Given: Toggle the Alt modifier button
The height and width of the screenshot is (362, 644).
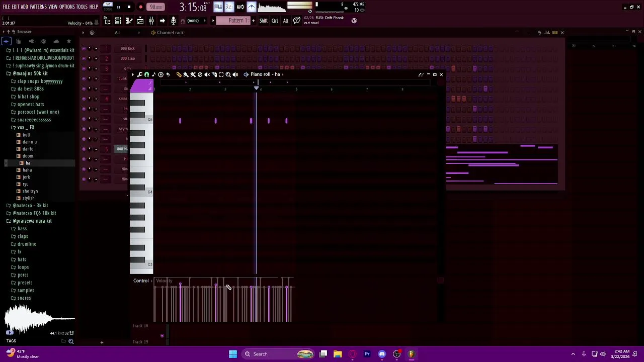Looking at the screenshot, I should (x=286, y=21).
